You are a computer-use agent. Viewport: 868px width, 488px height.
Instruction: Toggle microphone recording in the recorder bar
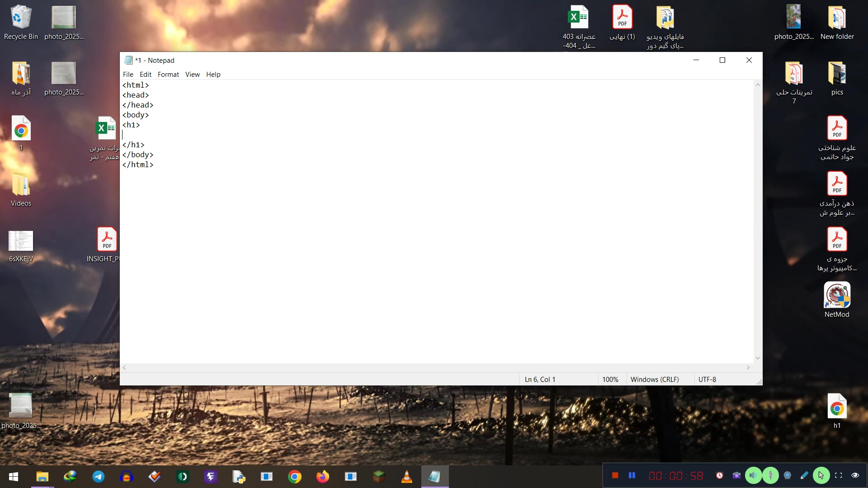[x=770, y=475]
